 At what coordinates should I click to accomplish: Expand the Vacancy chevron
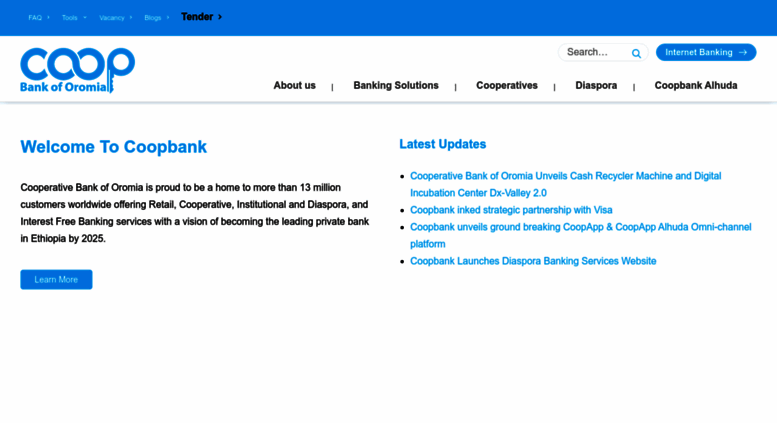pyautogui.click(x=131, y=17)
